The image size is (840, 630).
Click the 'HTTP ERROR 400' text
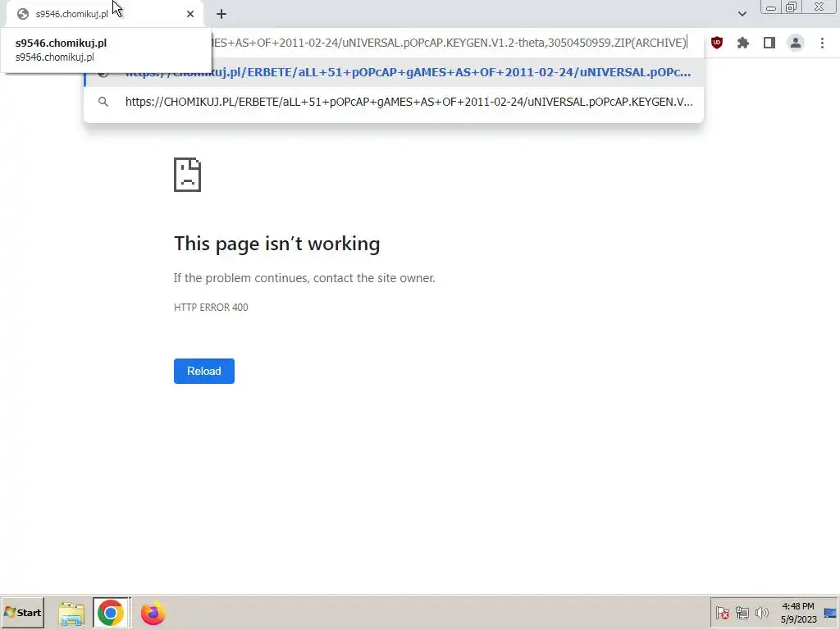(211, 308)
